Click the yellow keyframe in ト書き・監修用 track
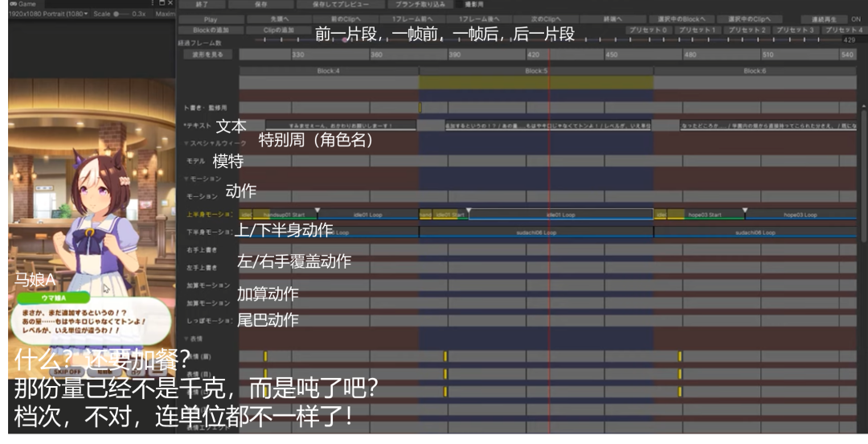 (x=420, y=108)
